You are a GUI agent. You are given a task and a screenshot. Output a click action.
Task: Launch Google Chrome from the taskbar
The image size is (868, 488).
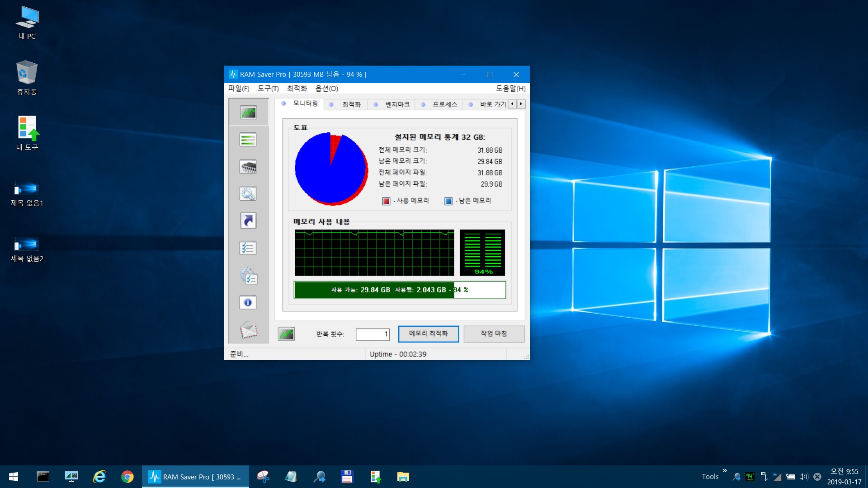[127, 477]
